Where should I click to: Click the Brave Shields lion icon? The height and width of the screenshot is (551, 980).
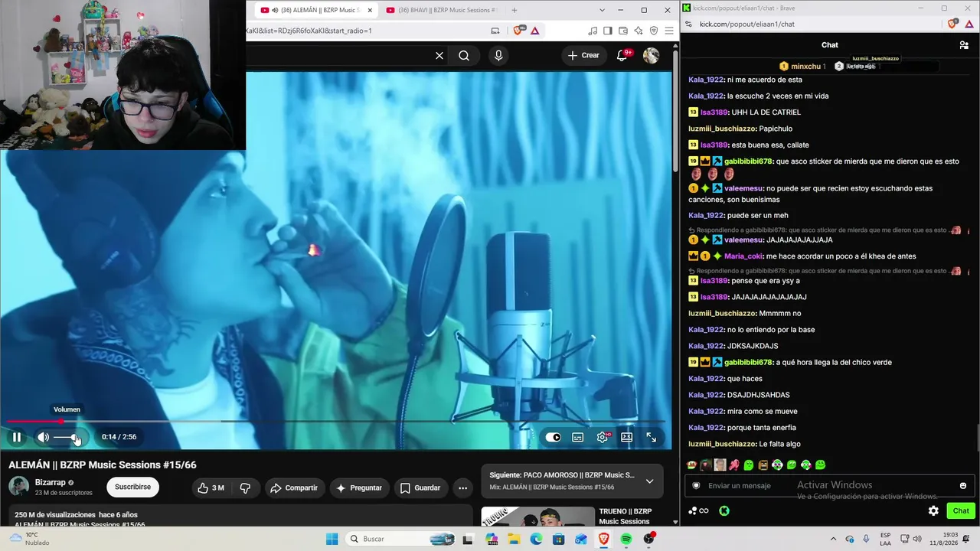520,31
